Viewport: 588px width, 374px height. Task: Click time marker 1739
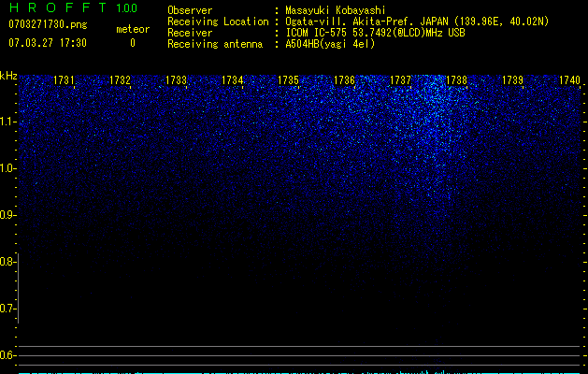click(512, 80)
